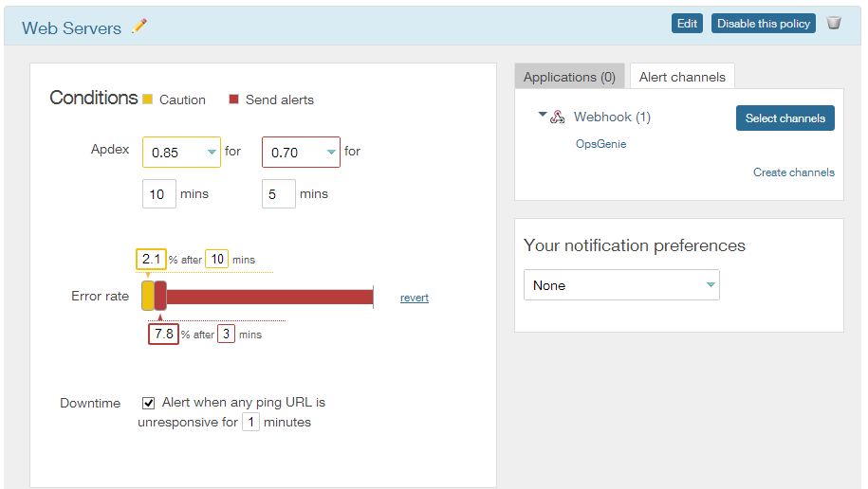
Task: Open the notification preferences None dropdown
Action: coord(621,285)
